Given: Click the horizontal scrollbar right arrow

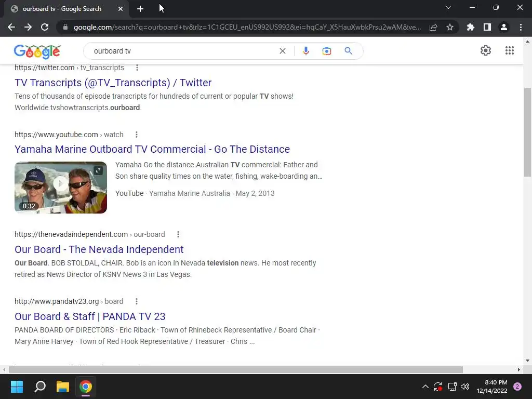Looking at the screenshot, I should click(x=519, y=369).
